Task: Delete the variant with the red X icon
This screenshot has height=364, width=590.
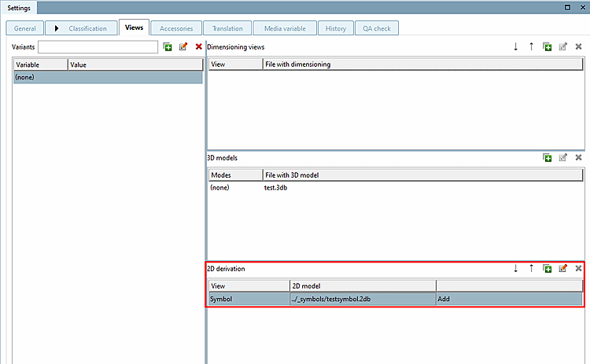Action: coord(199,46)
